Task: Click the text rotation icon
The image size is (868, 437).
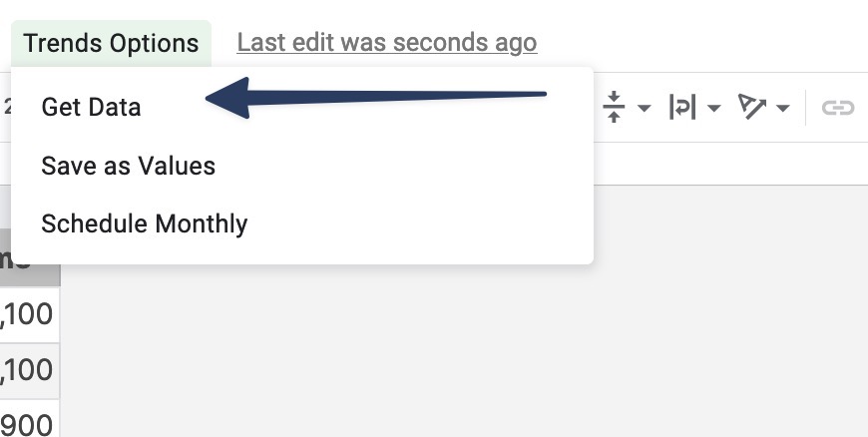Action: [751, 107]
